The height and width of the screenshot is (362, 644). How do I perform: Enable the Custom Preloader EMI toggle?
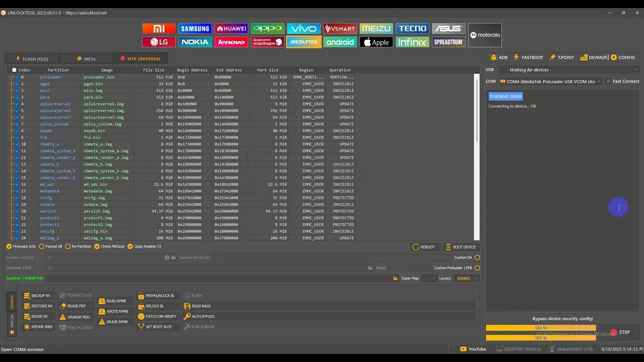coord(477,268)
